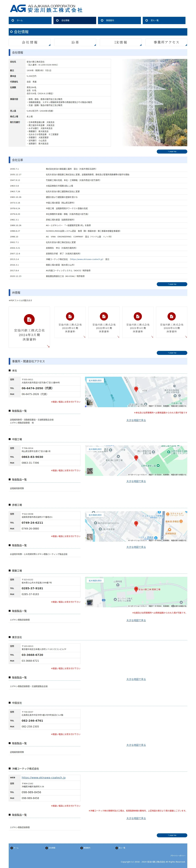The image size is (196, 868).
Task: Click page top button below 会社沿革 history list
Action: coord(172,284)
